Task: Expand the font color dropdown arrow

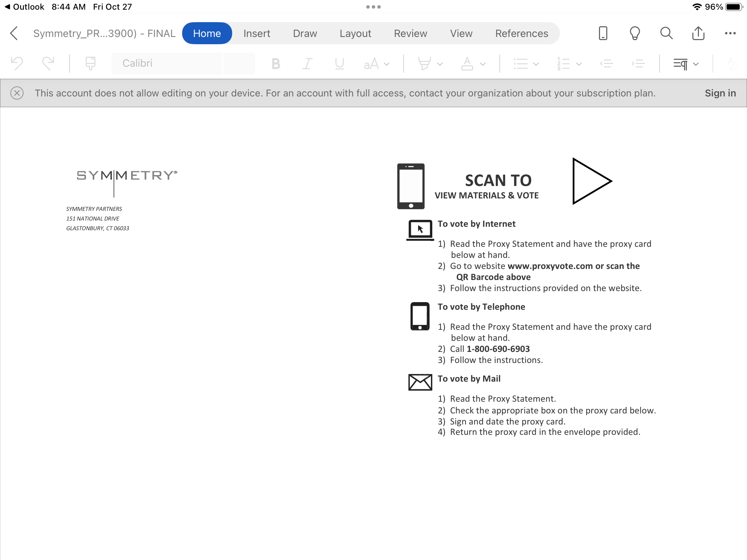Action: pos(483,64)
